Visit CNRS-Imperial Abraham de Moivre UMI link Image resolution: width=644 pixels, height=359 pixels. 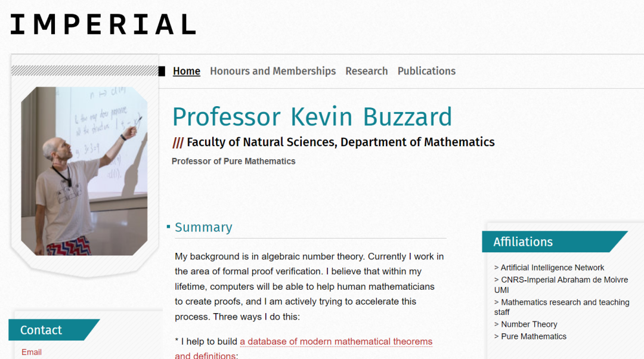coord(561,284)
